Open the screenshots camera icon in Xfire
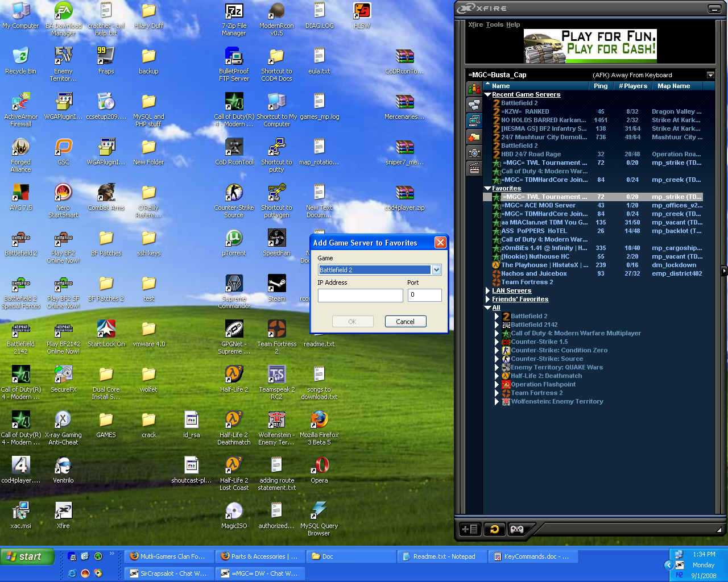The image size is (728, 582). point(474,152)
